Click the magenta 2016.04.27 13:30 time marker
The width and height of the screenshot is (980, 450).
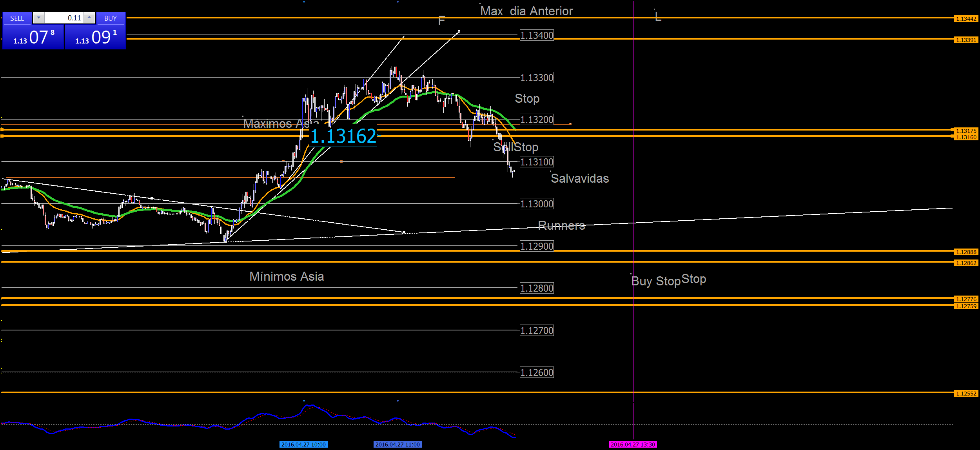coord(633,445)
